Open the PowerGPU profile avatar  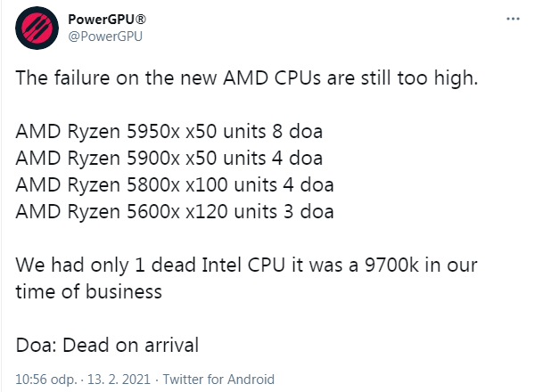[37, 28]
